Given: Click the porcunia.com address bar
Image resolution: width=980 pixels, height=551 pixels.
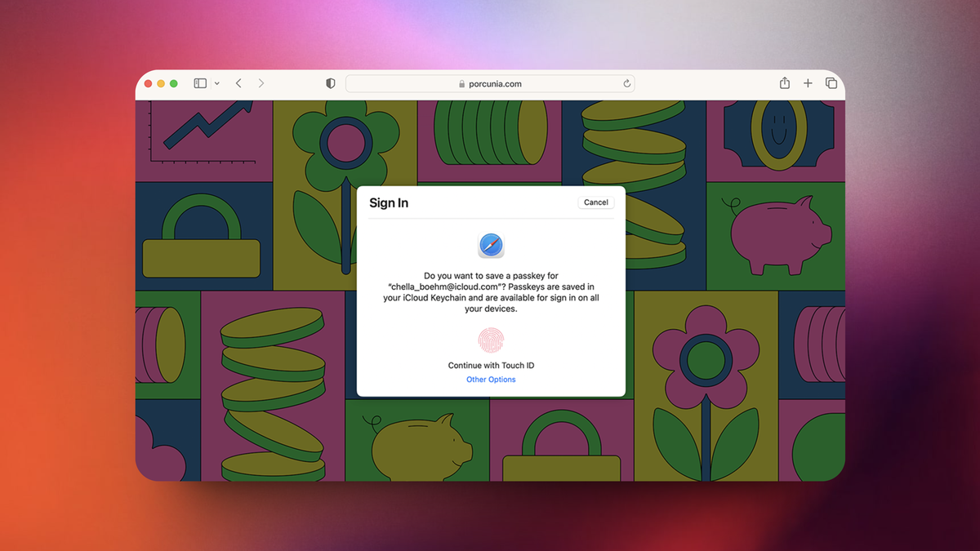Looking at the screenshot, I should tap(490, 83).
